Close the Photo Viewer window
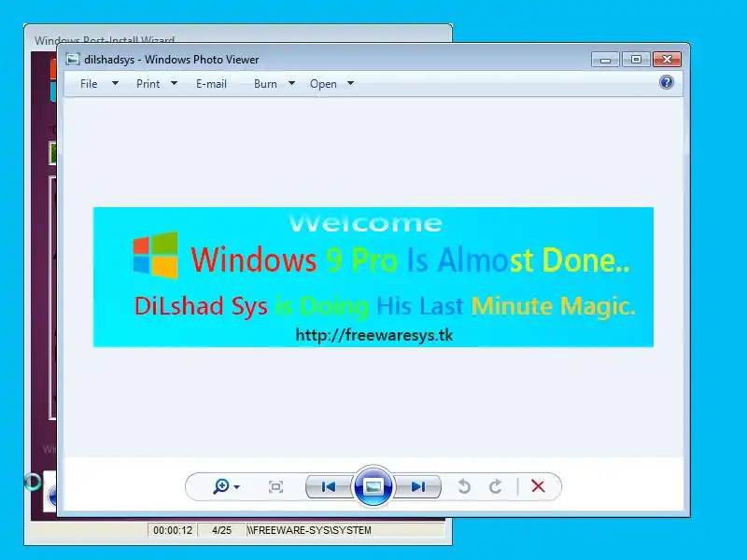 667,60
